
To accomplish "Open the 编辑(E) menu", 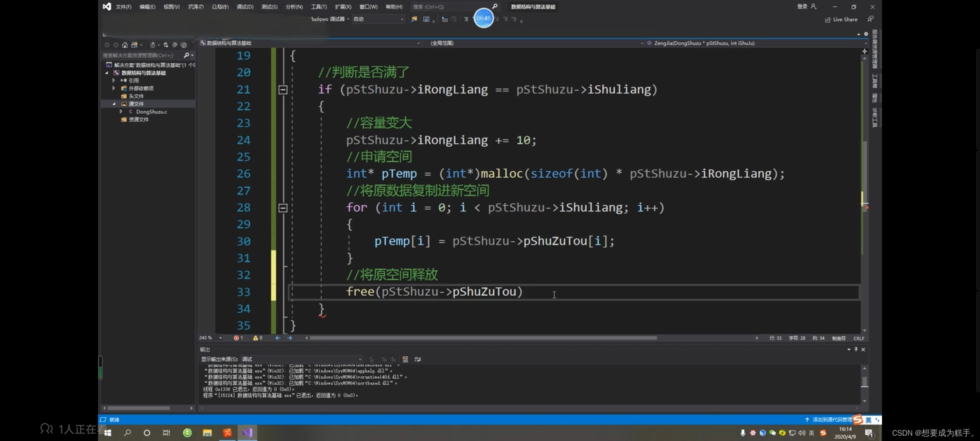I will click(147, 7).
